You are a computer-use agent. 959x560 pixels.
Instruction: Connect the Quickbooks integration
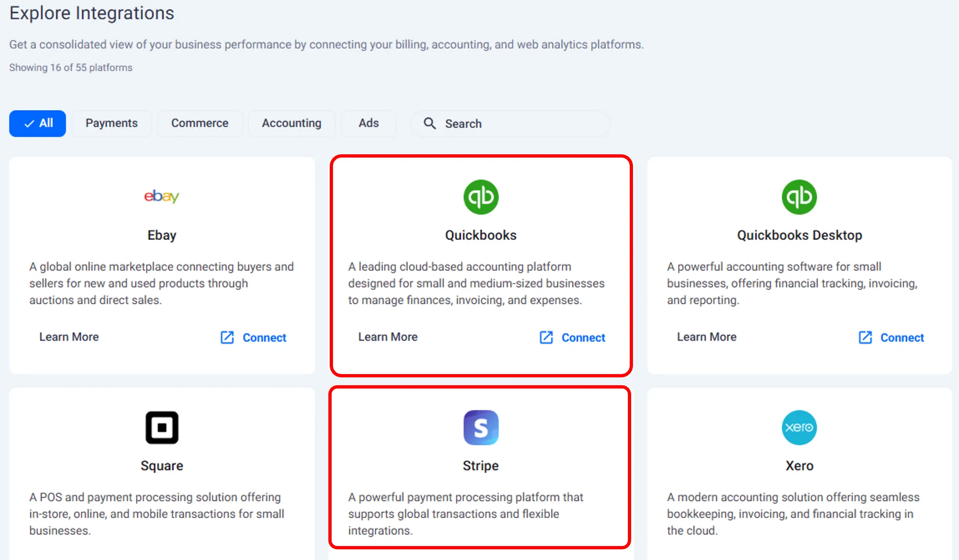pyautogui.click(x=583, y=338)
